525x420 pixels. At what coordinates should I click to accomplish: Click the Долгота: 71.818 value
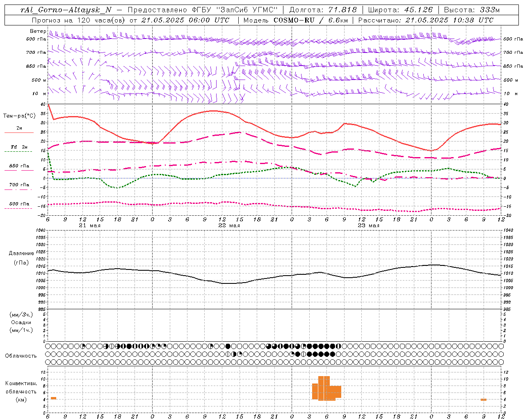[x=323, y=10]
